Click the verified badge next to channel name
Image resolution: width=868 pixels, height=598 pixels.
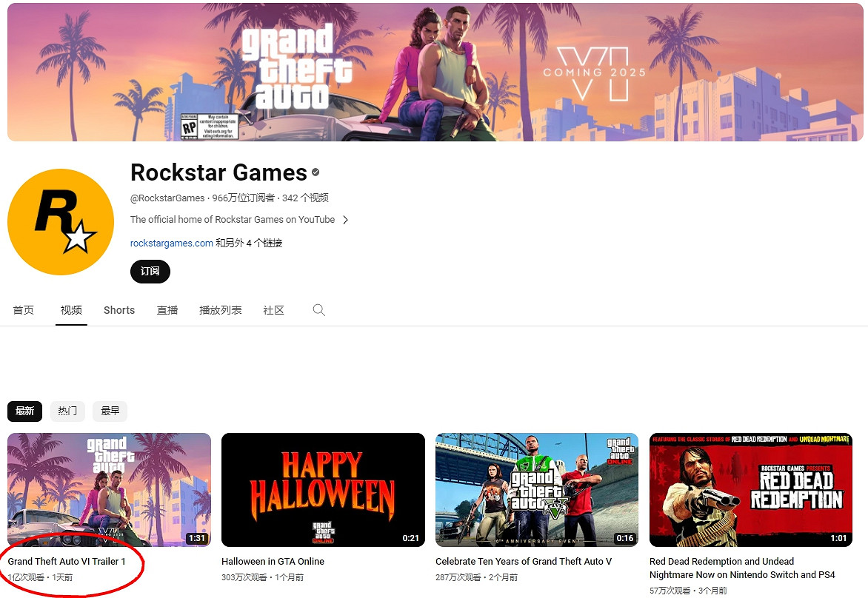(x=314, y=172)
